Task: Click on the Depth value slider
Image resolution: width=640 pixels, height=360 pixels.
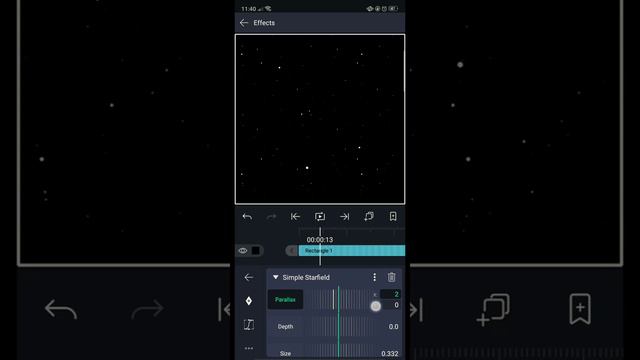Action: (x=339, y=327)
